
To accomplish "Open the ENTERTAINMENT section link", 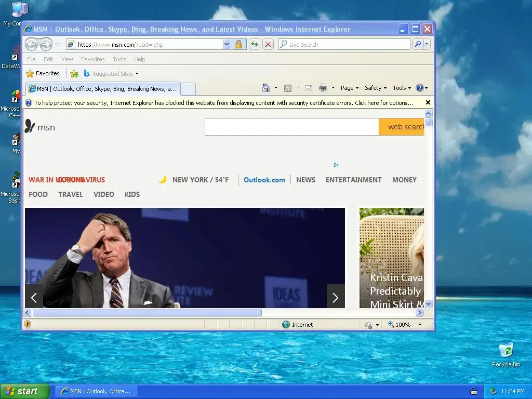I will coord(353,180).
